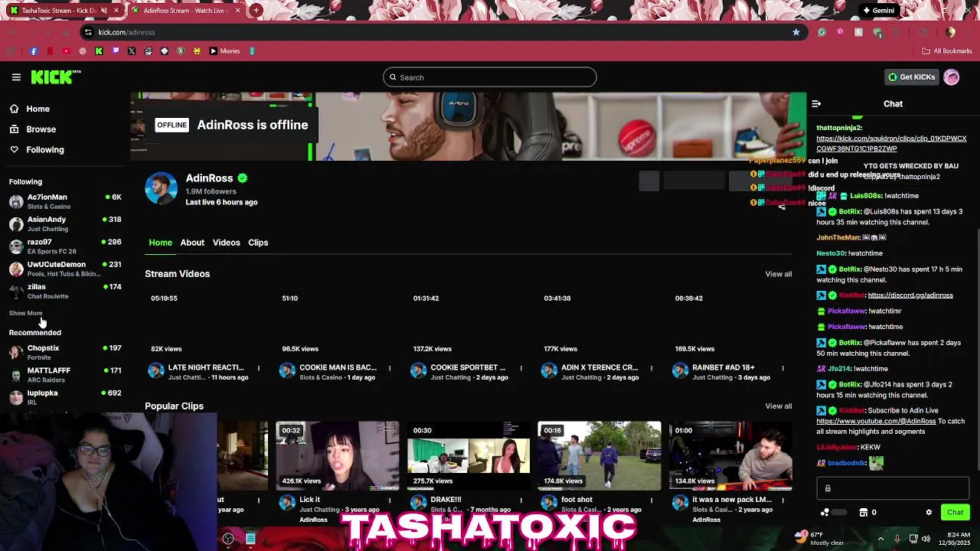Open the discord.gg/adinross link in chat
Screen dimensions: 980x551
910,295
